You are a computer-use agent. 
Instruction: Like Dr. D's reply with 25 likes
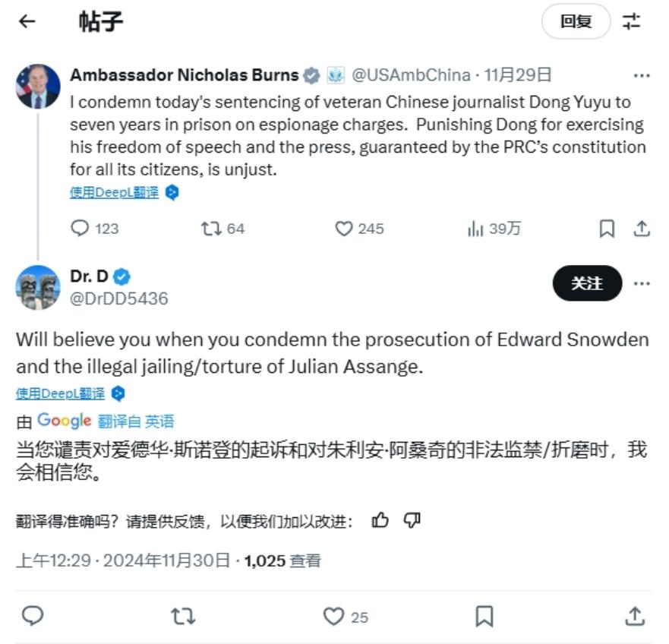click(346, 617)
